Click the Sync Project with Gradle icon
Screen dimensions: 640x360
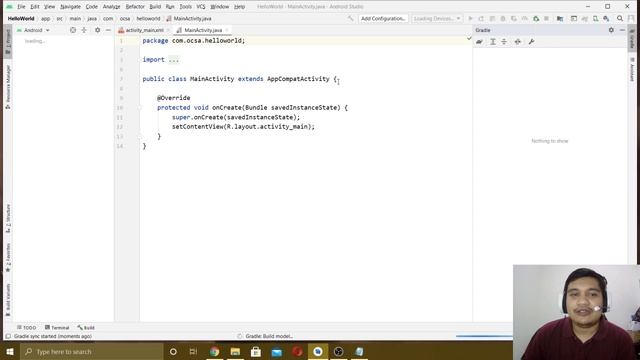584,18
